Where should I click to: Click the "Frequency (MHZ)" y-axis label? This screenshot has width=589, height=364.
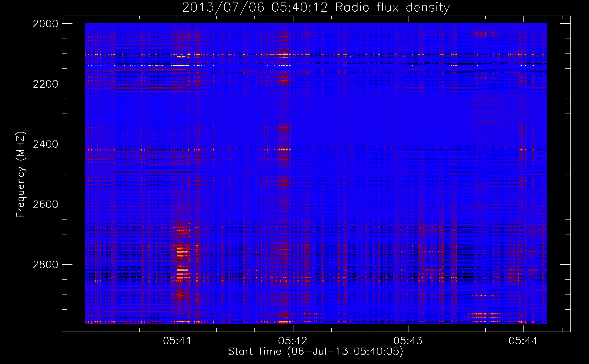tap(21, 175)
